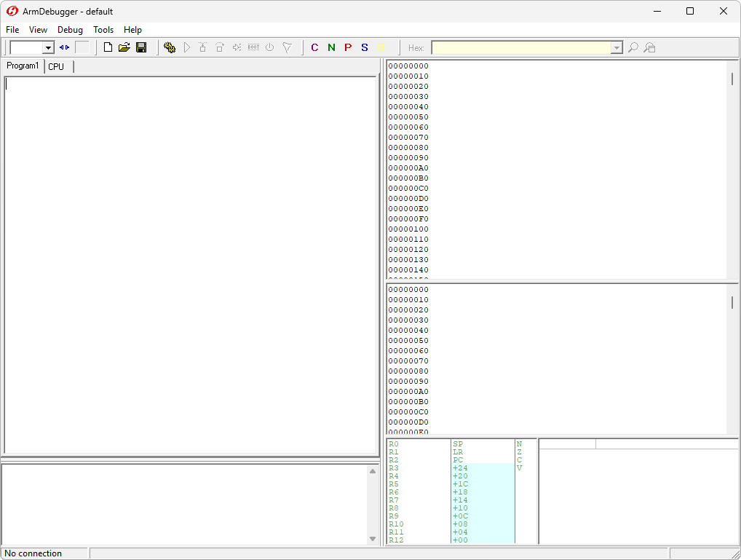Click the yellow B toolbar letter
The image size is (741, 560).
click(x=381, y=47)
